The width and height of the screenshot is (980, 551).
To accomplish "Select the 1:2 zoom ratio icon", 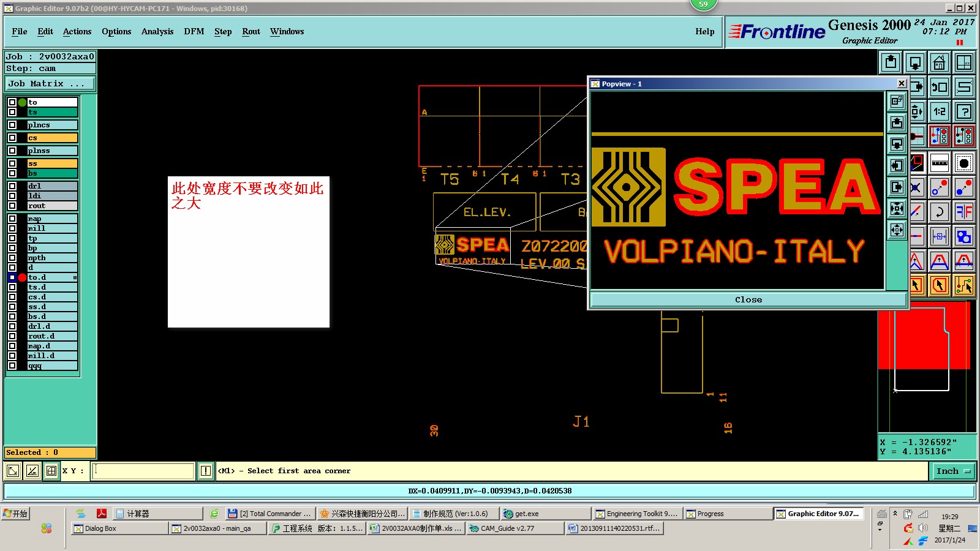I will pos(939,111).
